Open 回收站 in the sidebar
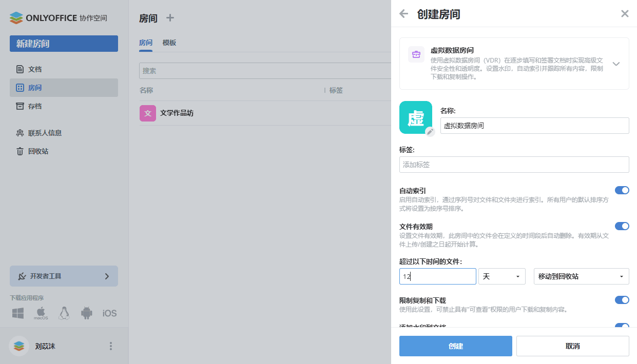This screenshot has height=364, width=637. pyautogui.click(x=64, y=151)
